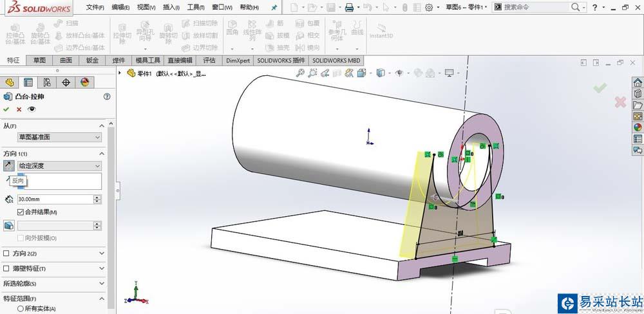Click the reverse direction arrow button

[9, 166]
